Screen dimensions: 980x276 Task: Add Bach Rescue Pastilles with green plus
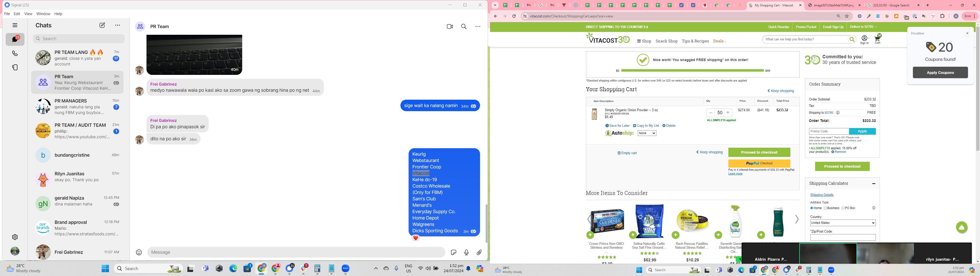676,235
